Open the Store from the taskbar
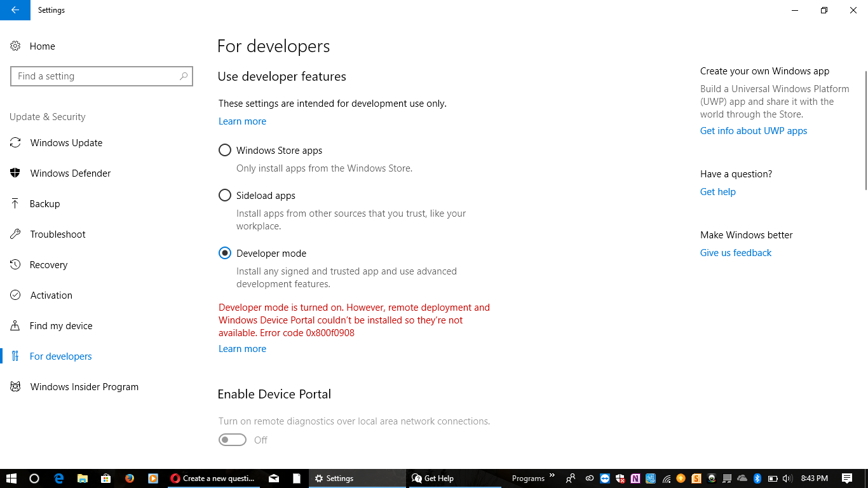Screen dimensions: 868x488 coord(105,478)
